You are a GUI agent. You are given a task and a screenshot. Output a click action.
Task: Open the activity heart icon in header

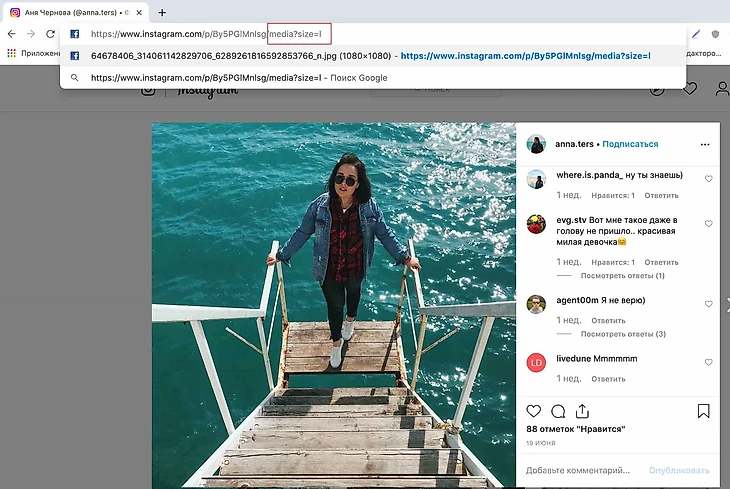(x=689, y=89)
